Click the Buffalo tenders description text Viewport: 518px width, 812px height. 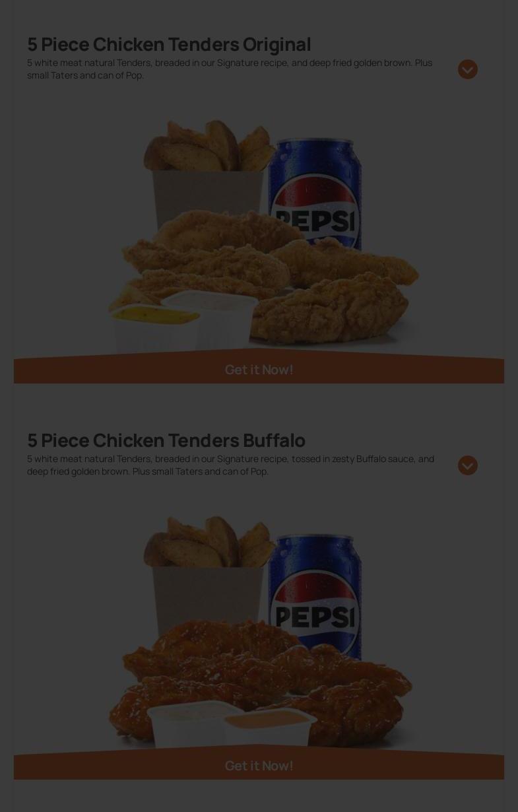tap(230, 465)
